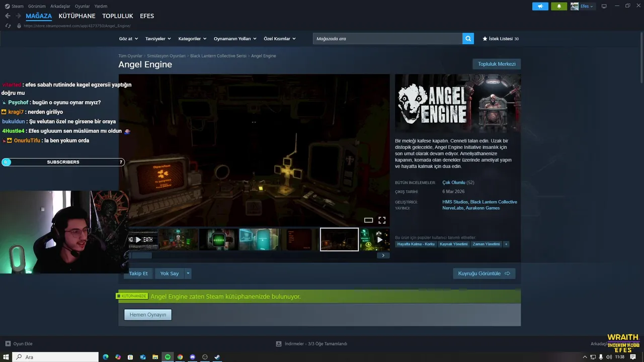Click the Topluluk Merkezi button

pos(497,64)
